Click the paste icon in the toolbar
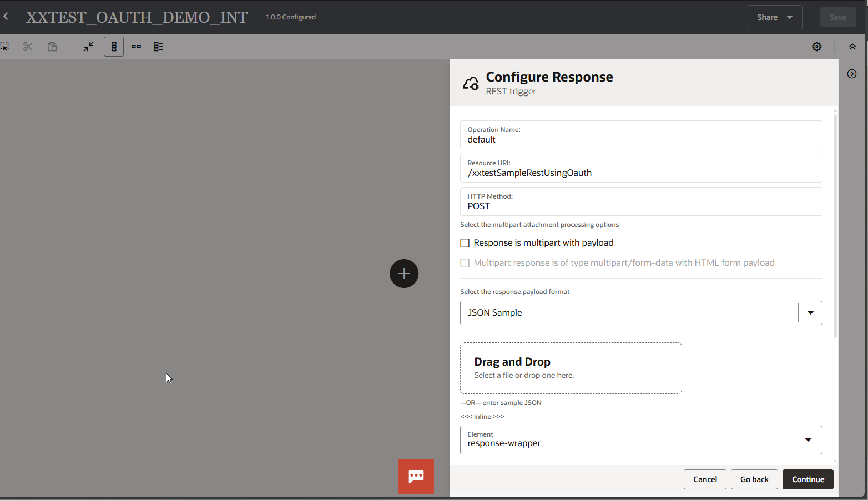Viewport: 868px width, 501px height. (x=52, y=47)
